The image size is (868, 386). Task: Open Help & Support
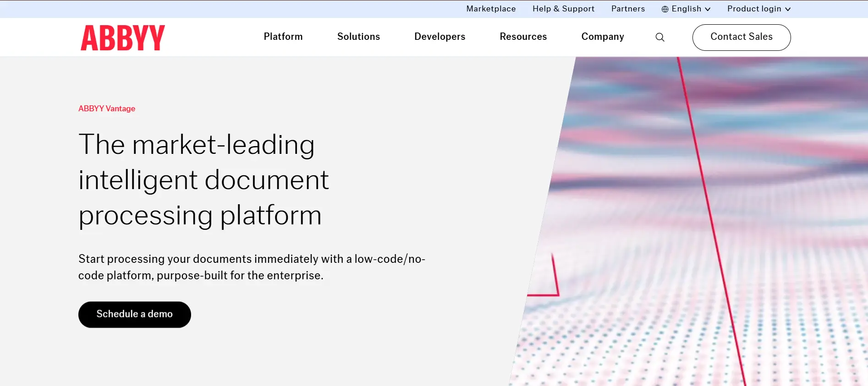[563, 9]
